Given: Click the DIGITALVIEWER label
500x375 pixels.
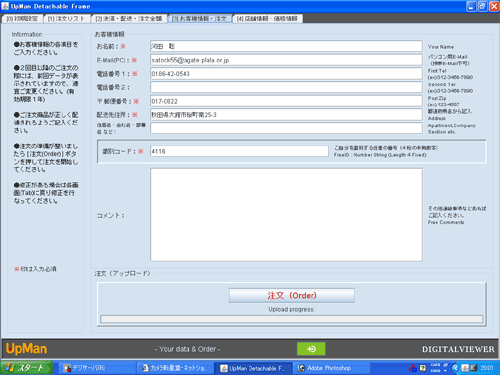Looking at the screenshot, I should tap(458, 349).
